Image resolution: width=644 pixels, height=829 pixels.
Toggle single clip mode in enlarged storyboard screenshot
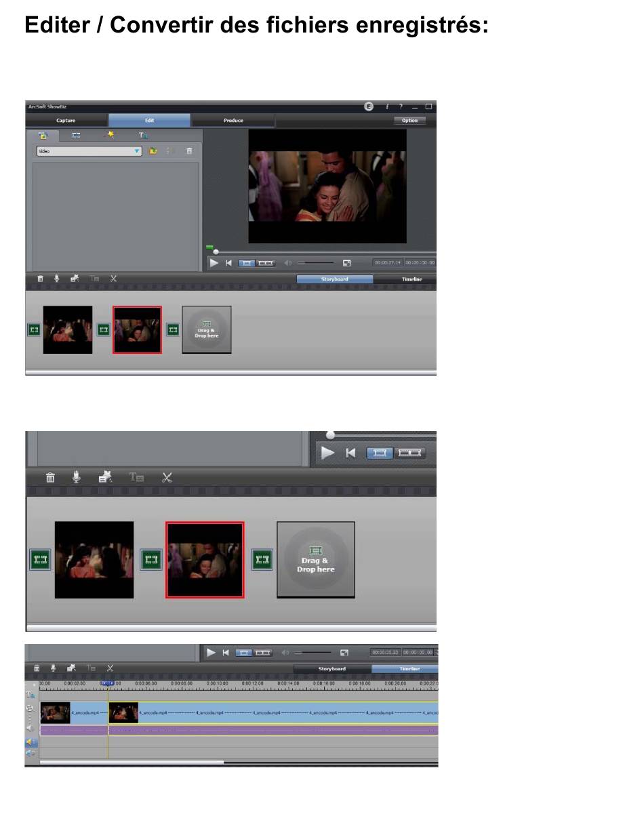pos(381,453)
